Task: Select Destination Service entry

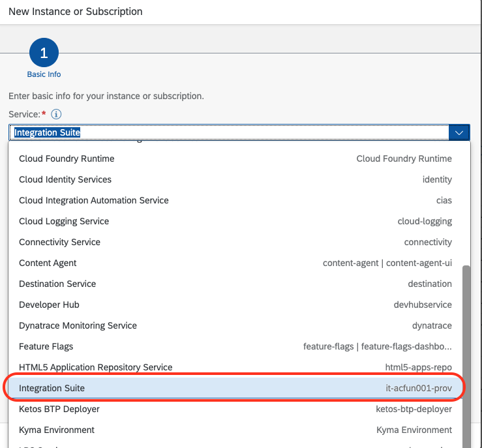Action: point(235,284)
